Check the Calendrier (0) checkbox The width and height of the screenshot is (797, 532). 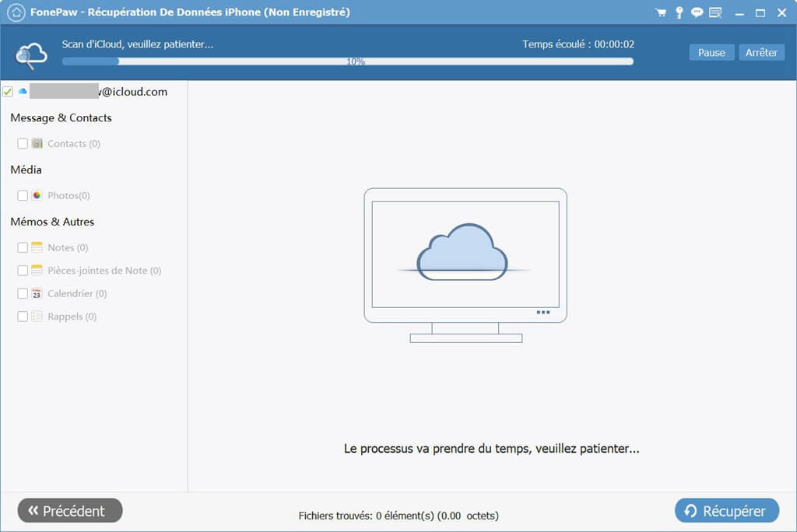(x=23, y=293)
